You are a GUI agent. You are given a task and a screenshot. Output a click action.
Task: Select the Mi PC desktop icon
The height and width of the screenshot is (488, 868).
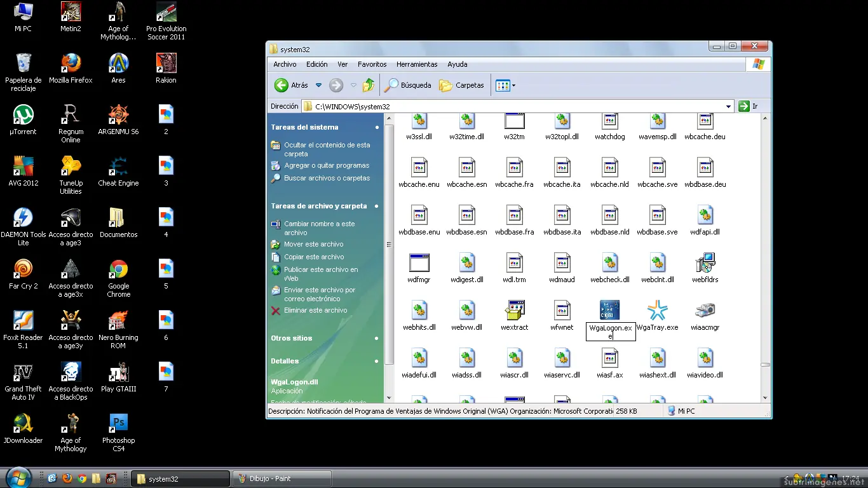[x=23, y=17]
